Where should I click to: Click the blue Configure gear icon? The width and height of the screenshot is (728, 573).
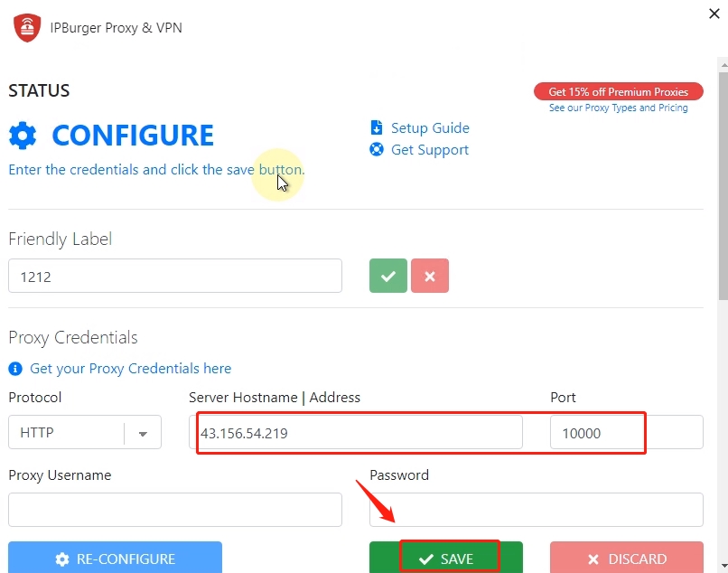(x=23, y=136)
